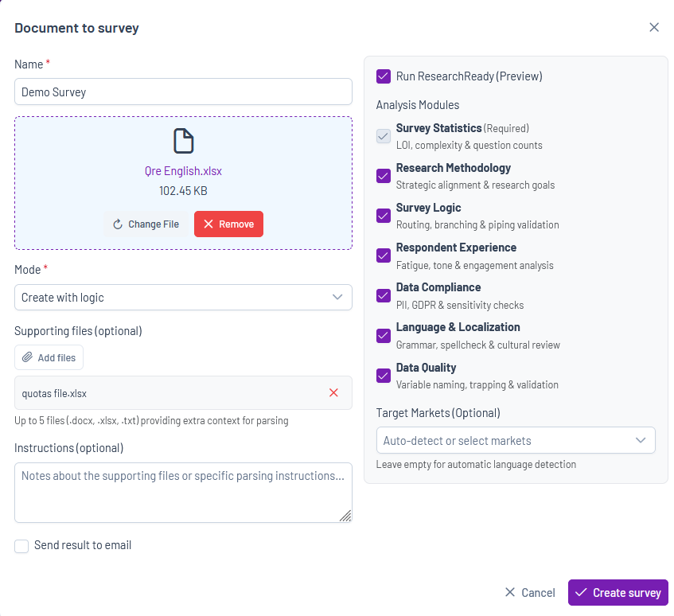Click the Instructions notes text area
Screen dimensions: 674x616
click(183, 493)
